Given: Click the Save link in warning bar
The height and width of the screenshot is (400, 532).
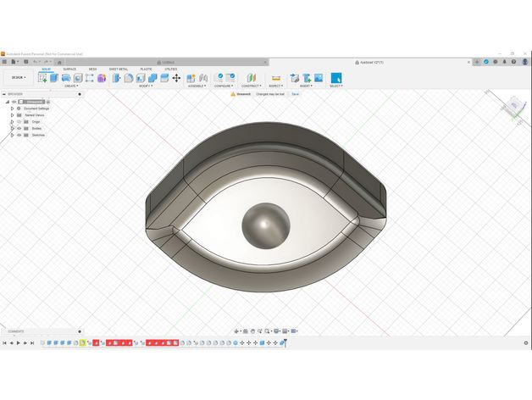Looking at the screenshot, I should click(296, 94).
